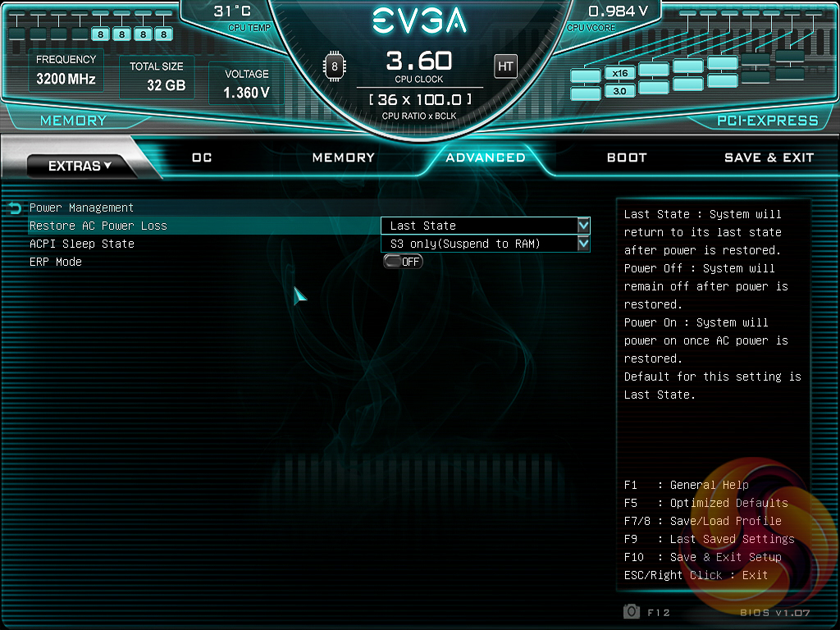Select the ERP Mode label
The height and width of the screenshot is (630, 840).
(x=56, y=262)
